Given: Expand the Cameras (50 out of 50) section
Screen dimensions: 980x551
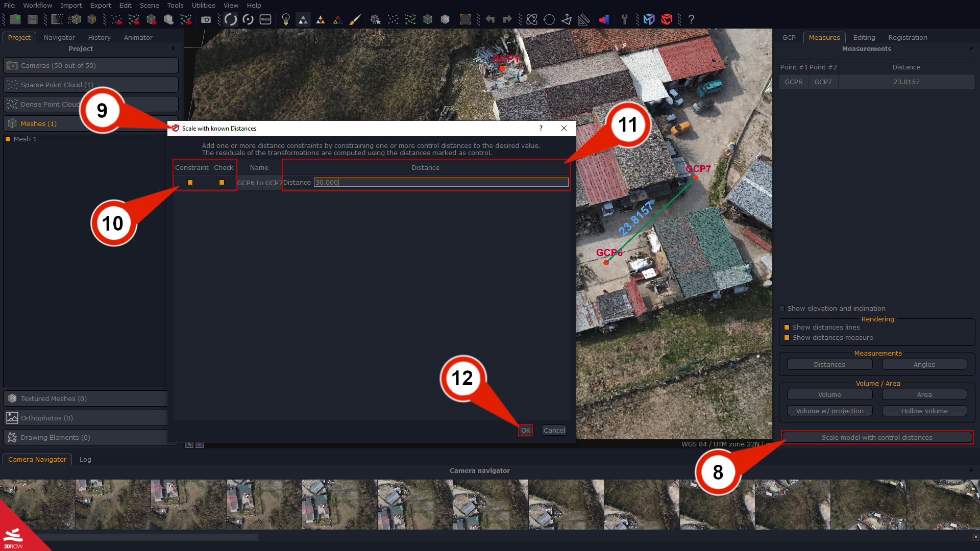Looking at the screenshot, I should tap(91, 65).
